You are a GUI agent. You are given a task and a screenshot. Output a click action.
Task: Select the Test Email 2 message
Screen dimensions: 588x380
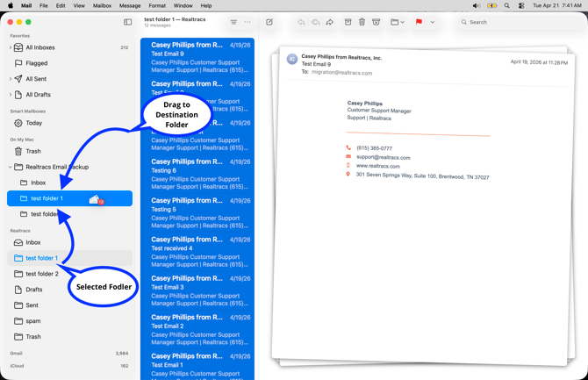(197, 330)
